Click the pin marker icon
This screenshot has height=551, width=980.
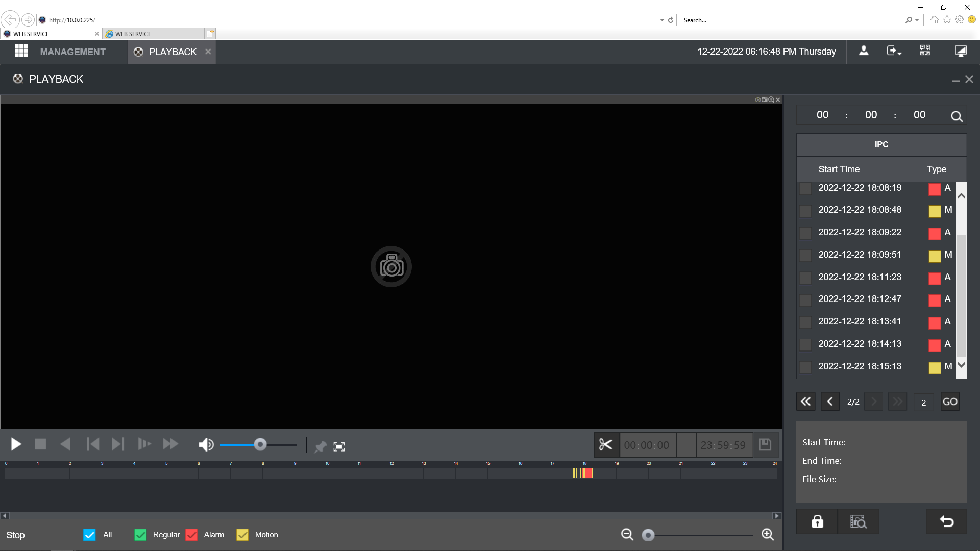point(320,447)
